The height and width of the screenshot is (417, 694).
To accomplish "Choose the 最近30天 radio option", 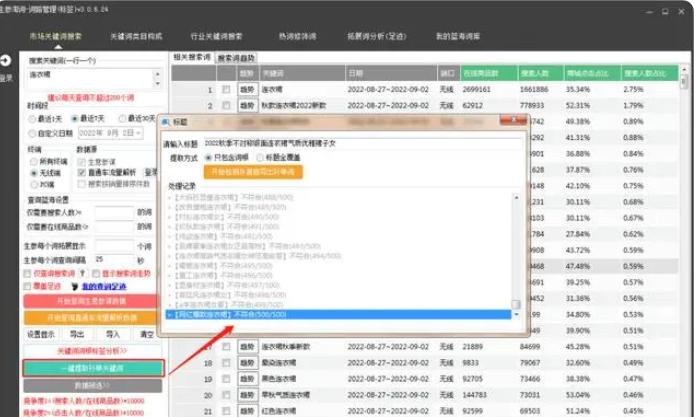I will pyautogui.click(x=122, y=119).
